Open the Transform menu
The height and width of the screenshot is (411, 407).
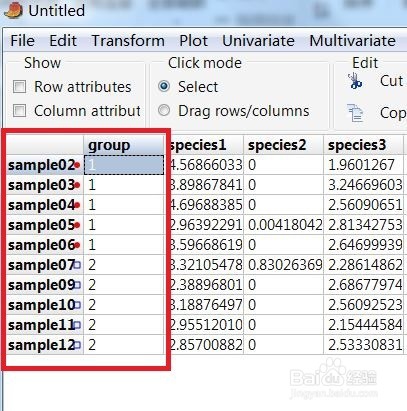click(128, 41)
